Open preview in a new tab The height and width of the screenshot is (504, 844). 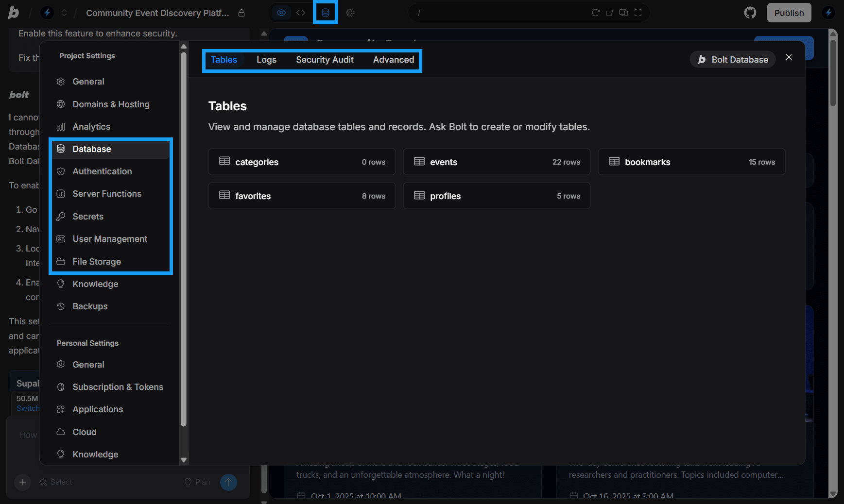tap(610, 13)
